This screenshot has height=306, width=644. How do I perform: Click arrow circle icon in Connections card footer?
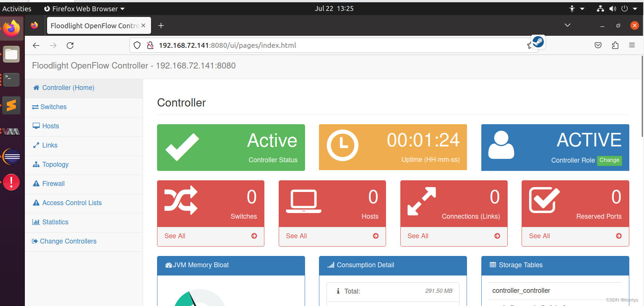pos(497,236)
